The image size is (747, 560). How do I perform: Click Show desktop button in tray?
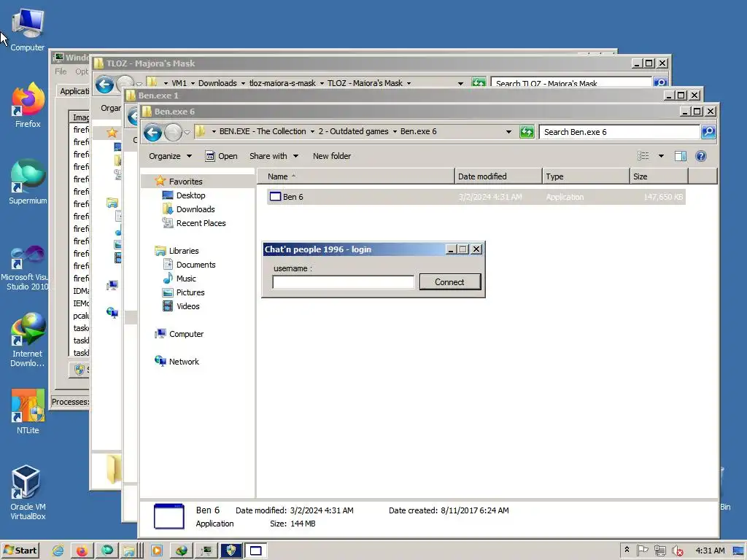coord(739,551)
